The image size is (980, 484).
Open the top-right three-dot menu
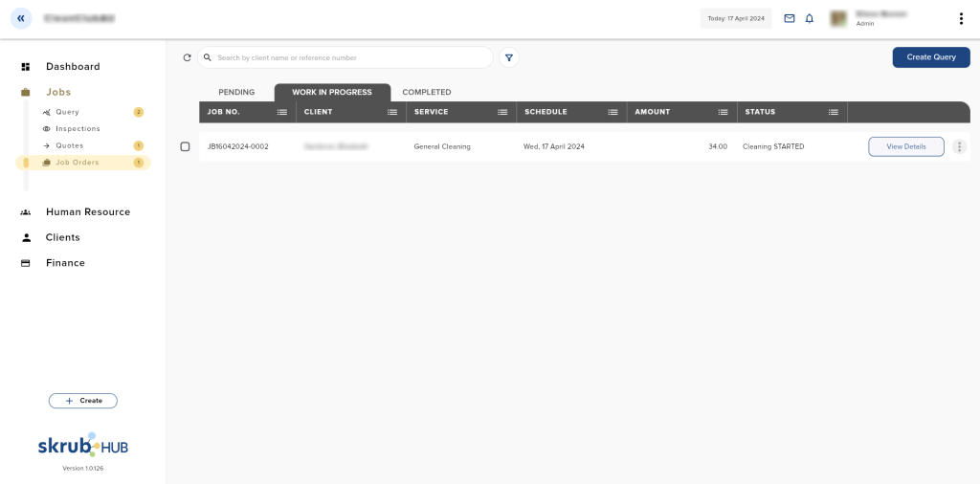(x=961, y=19)
